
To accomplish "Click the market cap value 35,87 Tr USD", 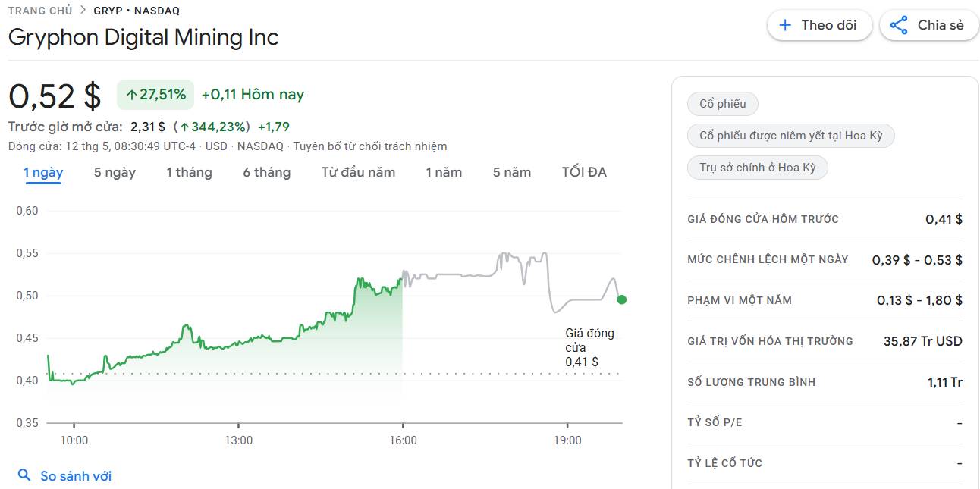I will 923,341.
